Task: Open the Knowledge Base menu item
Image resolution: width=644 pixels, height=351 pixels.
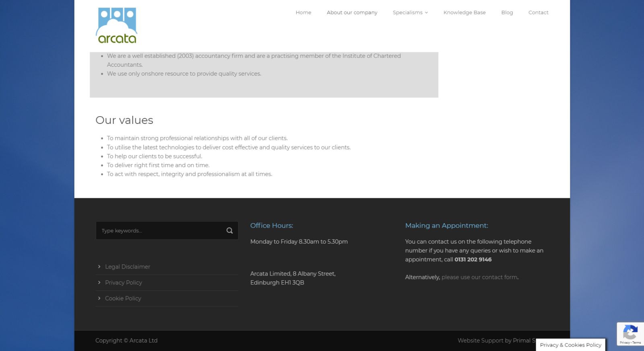Action: click(464, 12)
